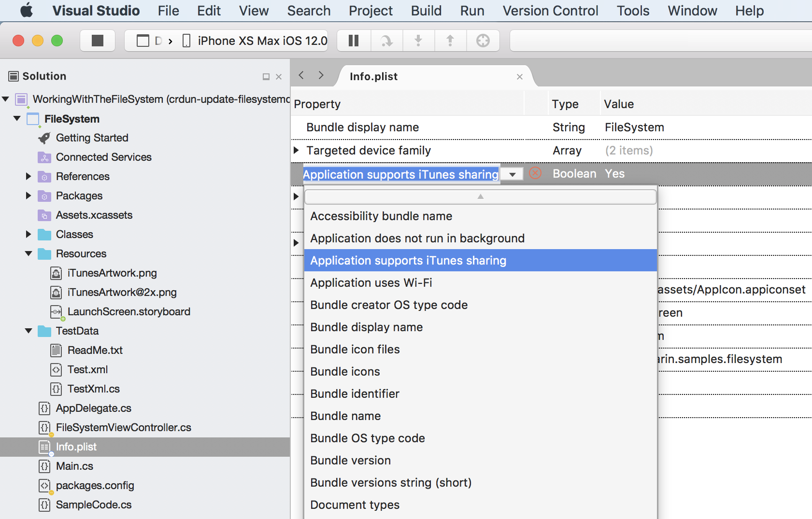Select Bundle identifier in the dropdown list
The height and width of the screenshot is (519, 812).
(x=355, y=394)
